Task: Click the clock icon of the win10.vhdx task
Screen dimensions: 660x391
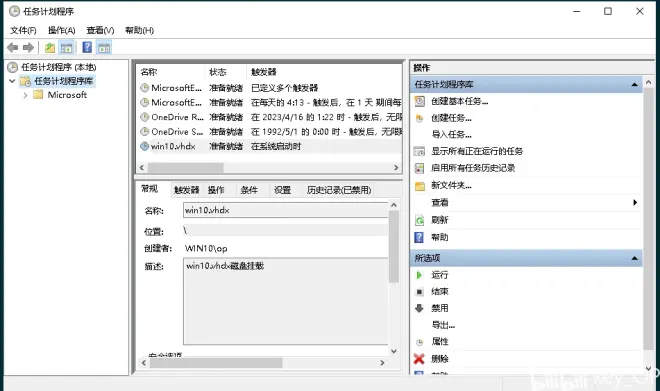Action: 144,146
